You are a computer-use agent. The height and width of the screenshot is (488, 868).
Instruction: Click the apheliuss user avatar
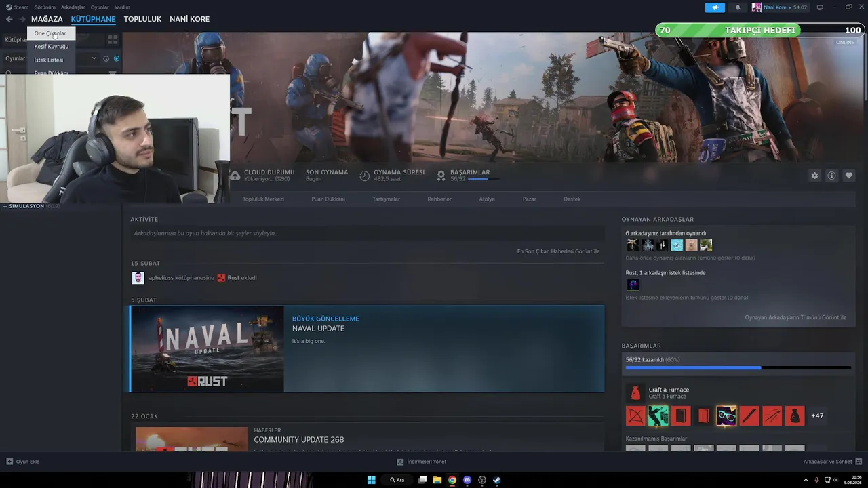(138, 278)
